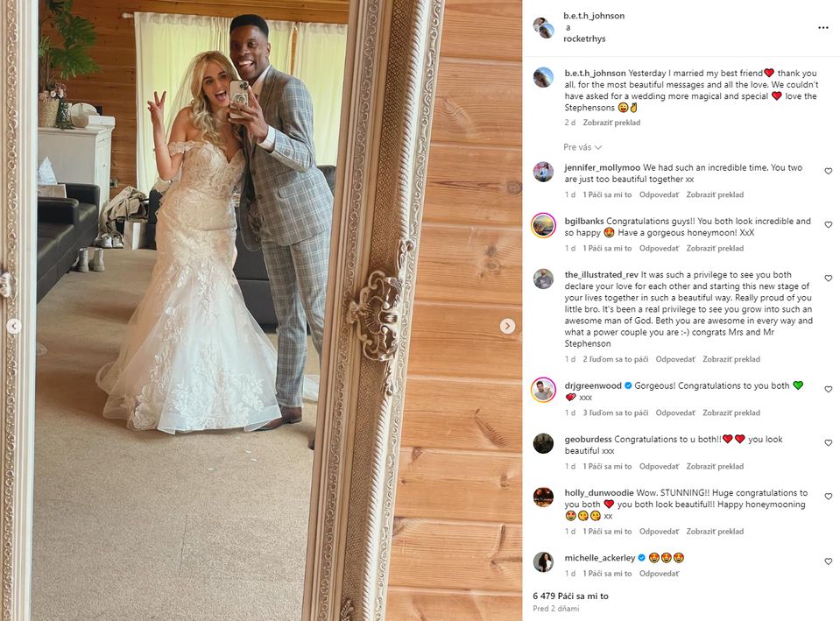
Task: Translate holly_dunwoodie's comment via Zobraziť preklad
Action: [715, 532]
